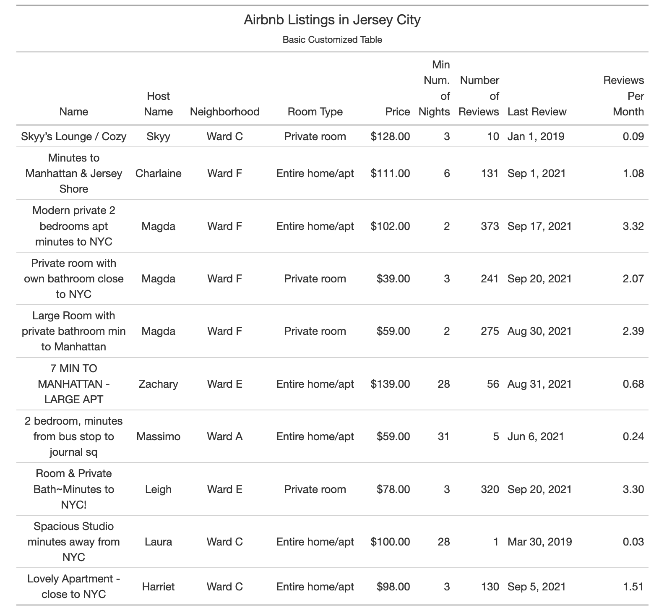Click the 'Reviews Per Month' column header
Viewport: 672px width, 616px height.
click(624, 96)
